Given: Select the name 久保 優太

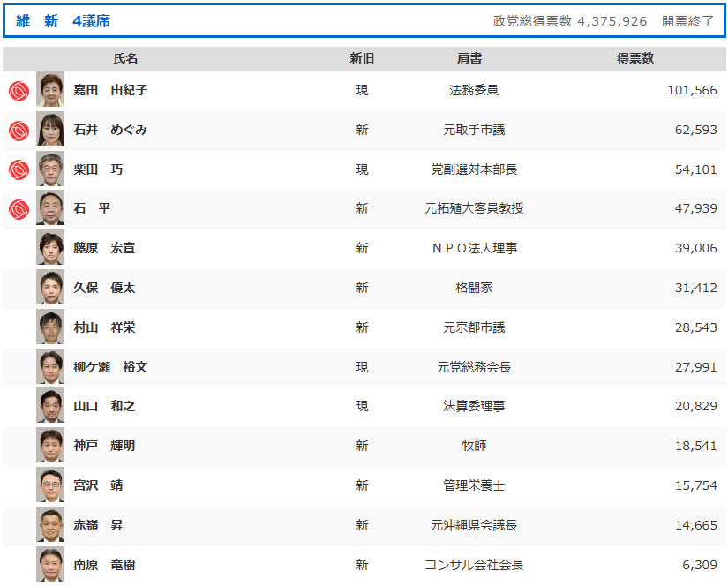Looking at the screenshot, I should point(104,288).
